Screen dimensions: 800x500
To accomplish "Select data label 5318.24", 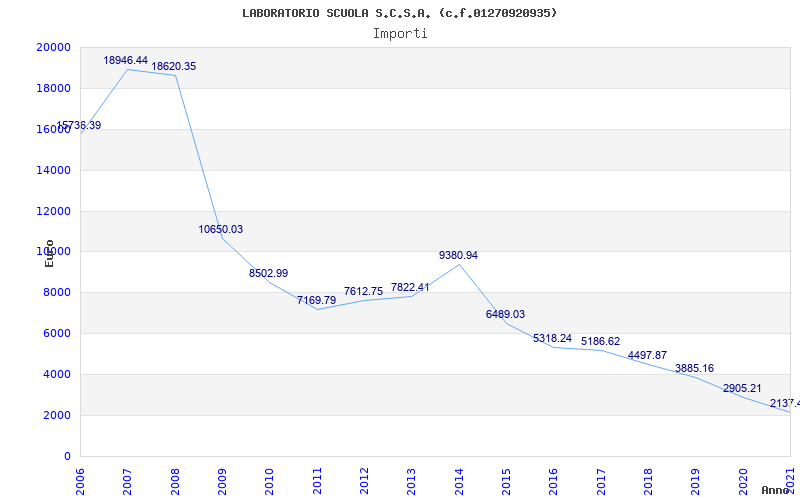I will (553, 338).
